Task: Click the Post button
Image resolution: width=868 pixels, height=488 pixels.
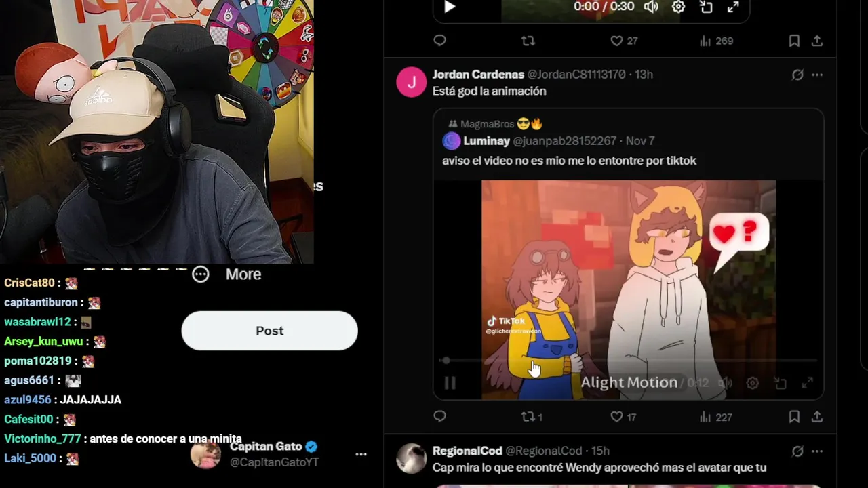Action: pos(269,331)
